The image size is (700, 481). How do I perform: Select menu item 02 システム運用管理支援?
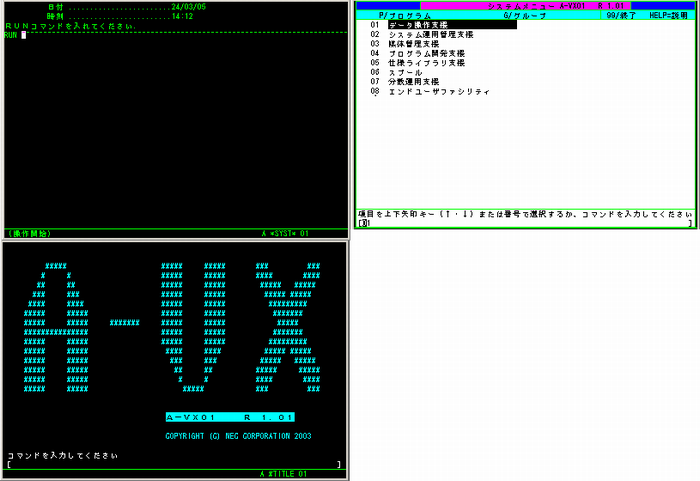[421, 34]
